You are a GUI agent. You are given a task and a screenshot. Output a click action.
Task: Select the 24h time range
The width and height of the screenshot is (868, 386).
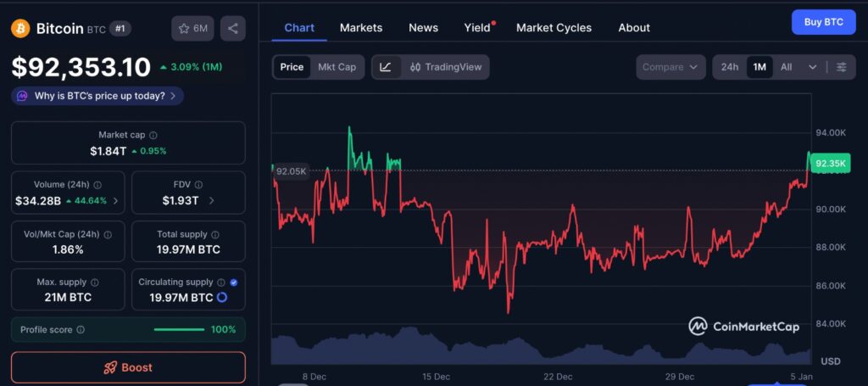pos(730,67)
